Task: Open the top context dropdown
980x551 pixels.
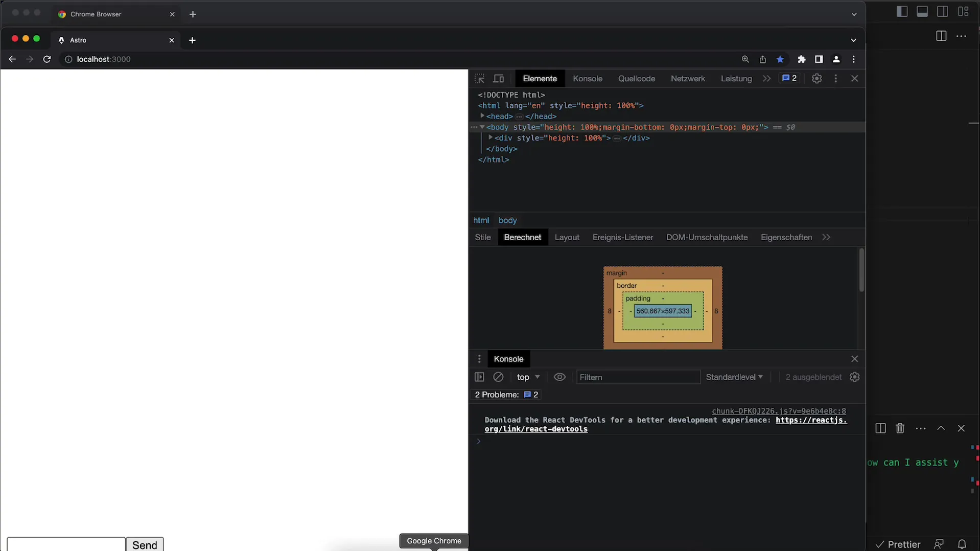Action: click(x=528, y=377)
